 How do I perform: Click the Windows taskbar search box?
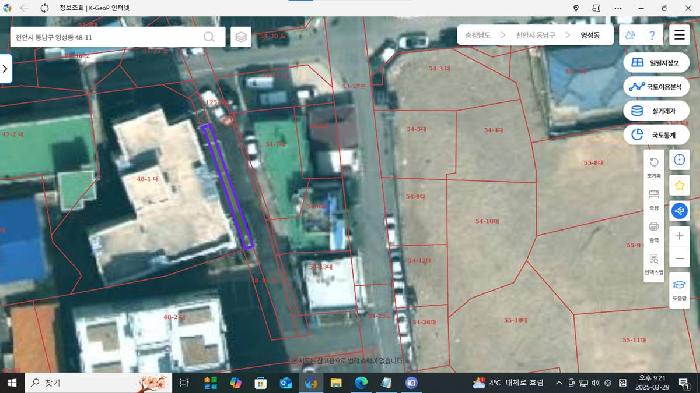coord(98,383)
